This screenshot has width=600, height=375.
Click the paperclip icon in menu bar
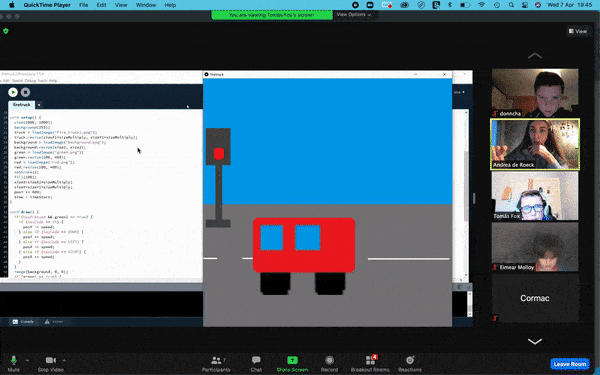pos(421,5)
